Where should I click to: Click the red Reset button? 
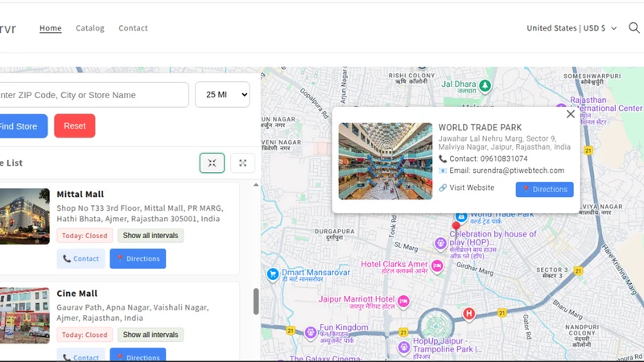(x=75, y=125)
